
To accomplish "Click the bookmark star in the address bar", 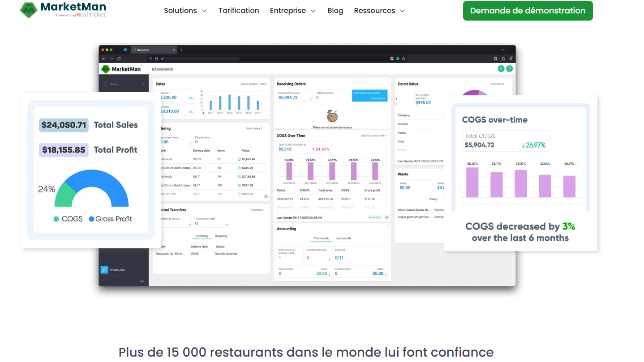I will tap(404, 59).
